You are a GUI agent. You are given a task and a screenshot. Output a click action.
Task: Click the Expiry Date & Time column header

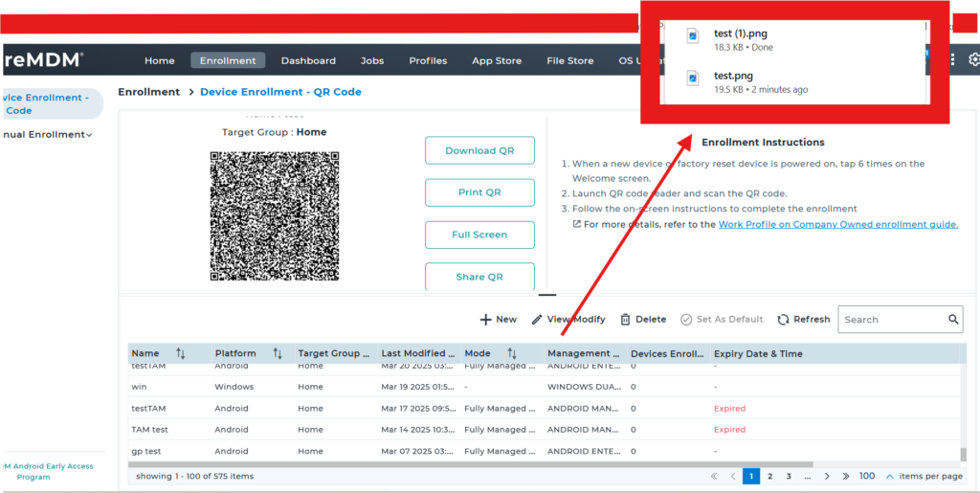point(758,353)
